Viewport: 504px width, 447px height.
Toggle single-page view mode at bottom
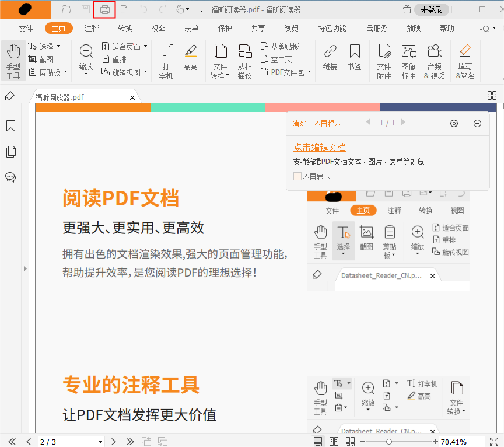tap(317, 442)
